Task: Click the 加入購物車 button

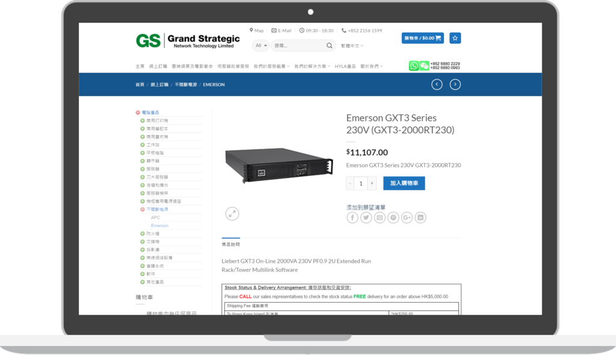Action: click(x=404, y=183)
